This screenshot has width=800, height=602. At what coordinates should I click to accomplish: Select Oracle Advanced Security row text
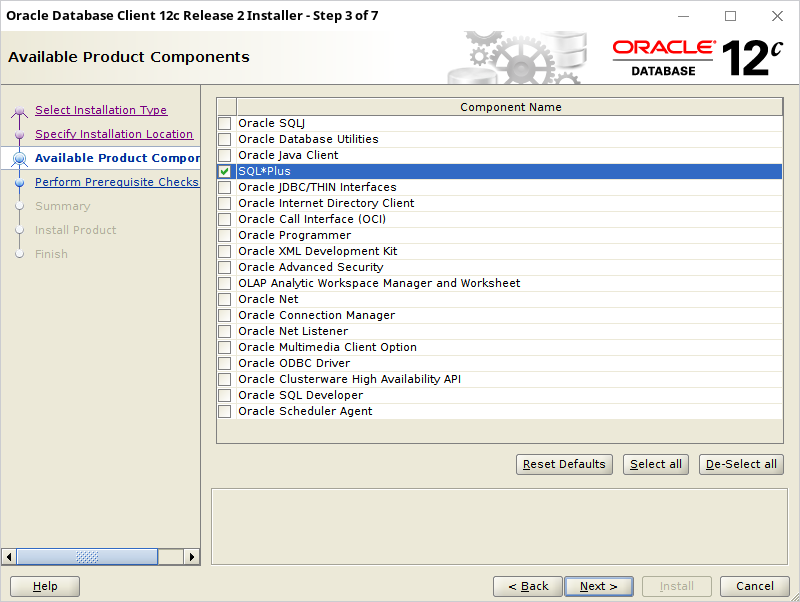[x=311, y=267]
